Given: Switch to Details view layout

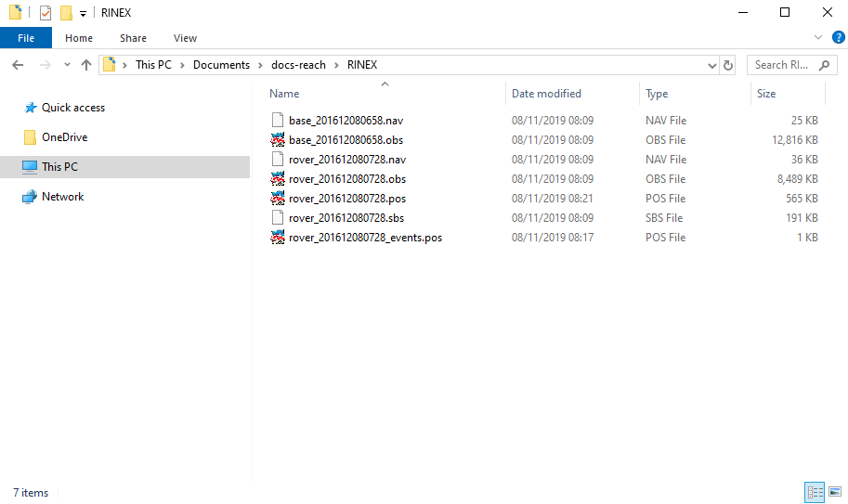Looking at the screenshot, I should tap(815, 492).
